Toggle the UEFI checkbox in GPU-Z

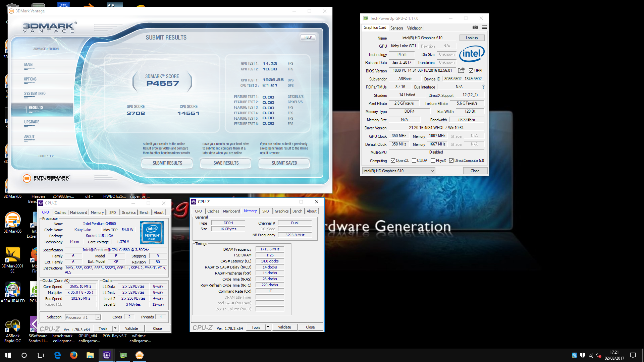point(471,71)
